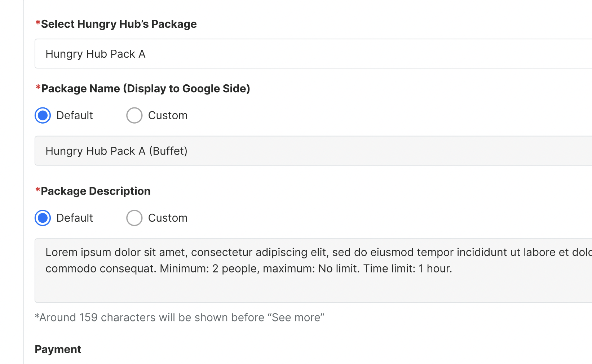
Task: Click the Custom label text under Package Description
Action: [x=168, y=218]
